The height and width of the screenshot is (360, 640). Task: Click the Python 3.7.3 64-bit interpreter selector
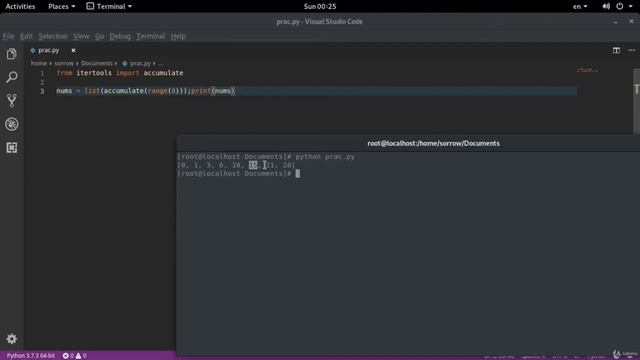(x=31, y=356)
